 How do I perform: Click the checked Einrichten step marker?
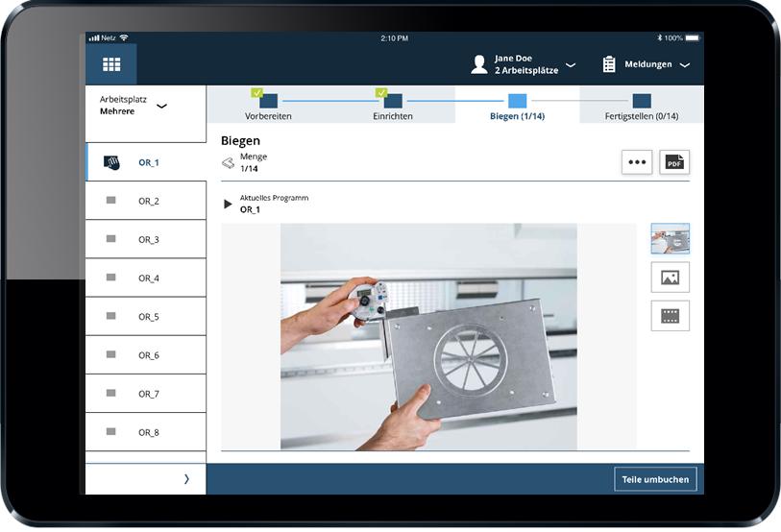393,100
